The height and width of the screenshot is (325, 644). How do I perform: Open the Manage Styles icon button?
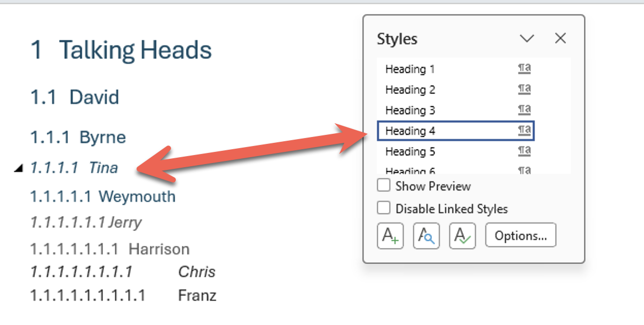point(462,236)
